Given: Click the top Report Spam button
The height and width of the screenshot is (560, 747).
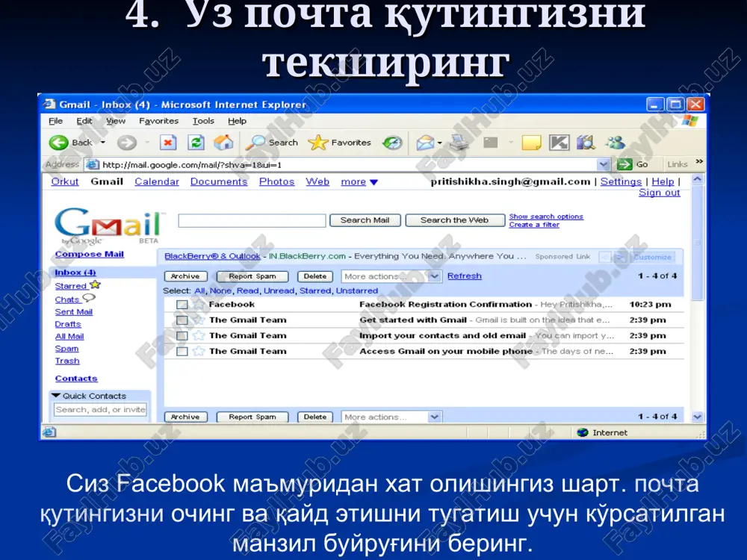Looking at the screenshot, I should [x=252, y=276].
